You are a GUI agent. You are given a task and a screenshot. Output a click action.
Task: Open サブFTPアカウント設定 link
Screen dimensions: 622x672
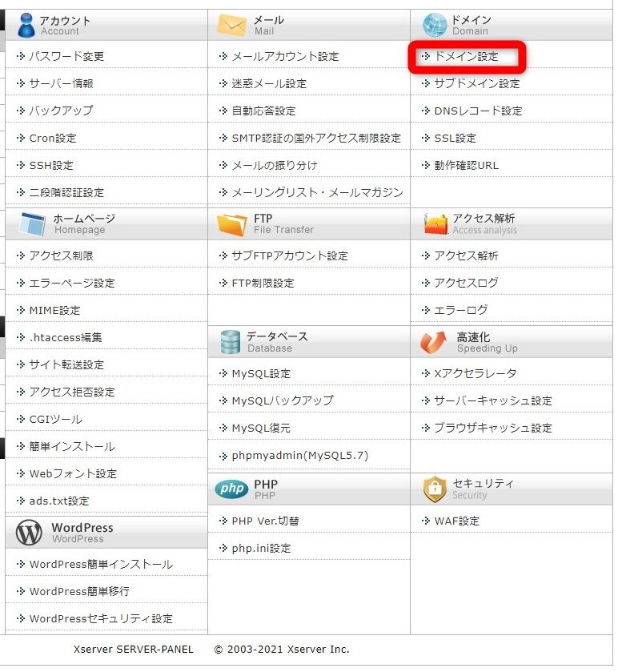tap(290, 256)
